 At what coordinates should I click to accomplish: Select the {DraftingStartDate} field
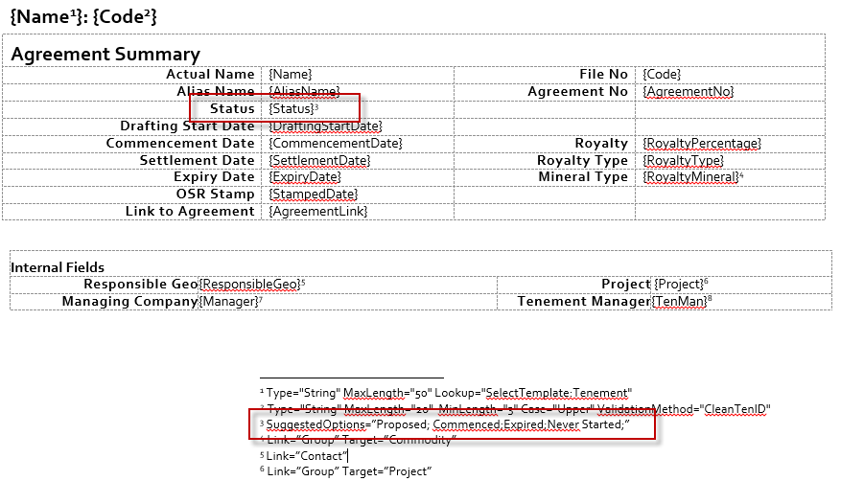click(x=326, y=126)
